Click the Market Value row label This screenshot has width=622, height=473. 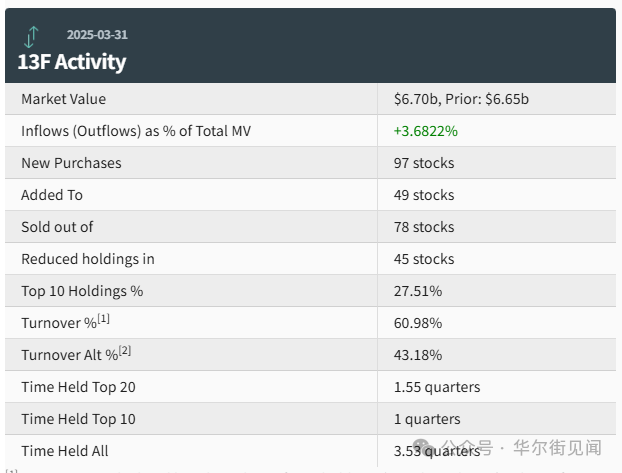coord(63,99)
